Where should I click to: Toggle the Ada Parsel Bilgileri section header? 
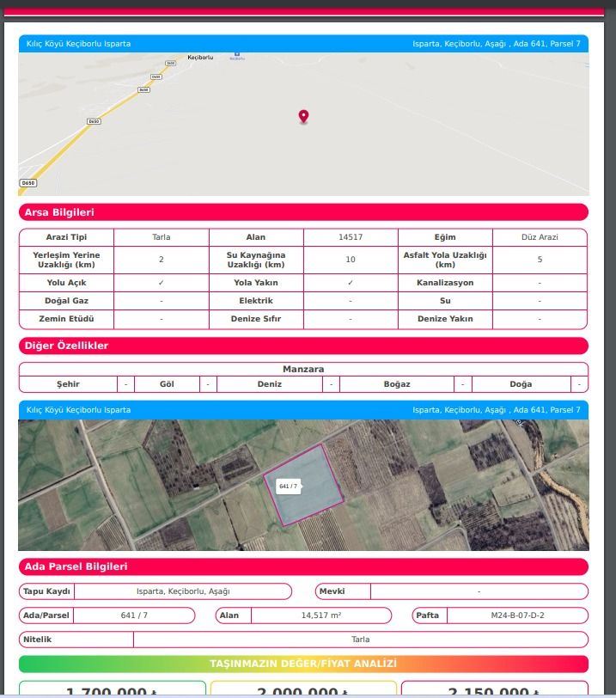point(303,566)
